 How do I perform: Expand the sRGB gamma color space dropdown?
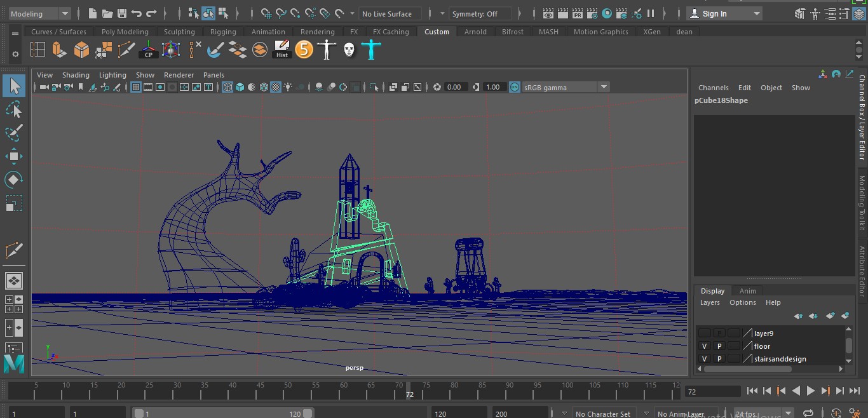coord(604,87)
